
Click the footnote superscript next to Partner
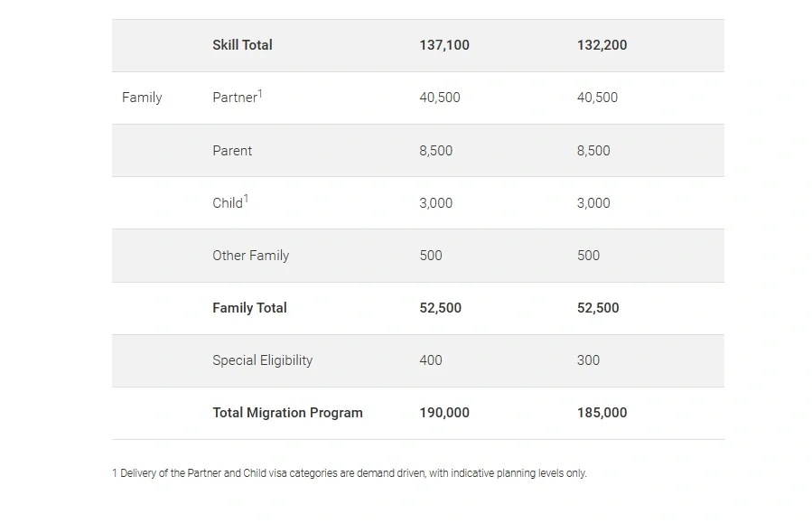click(260, 94)
